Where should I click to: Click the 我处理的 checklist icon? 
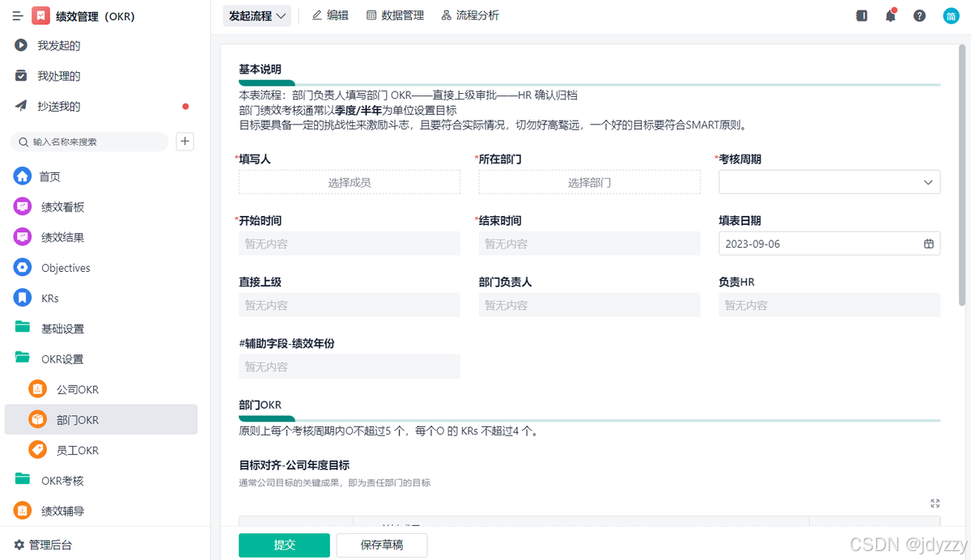point(21,76)
